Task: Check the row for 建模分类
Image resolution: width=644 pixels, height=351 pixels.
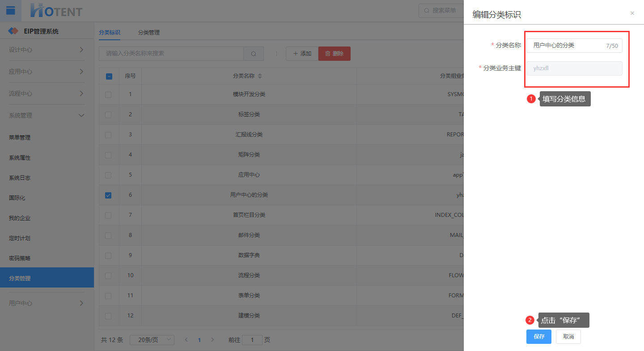Action: [108, 316]
